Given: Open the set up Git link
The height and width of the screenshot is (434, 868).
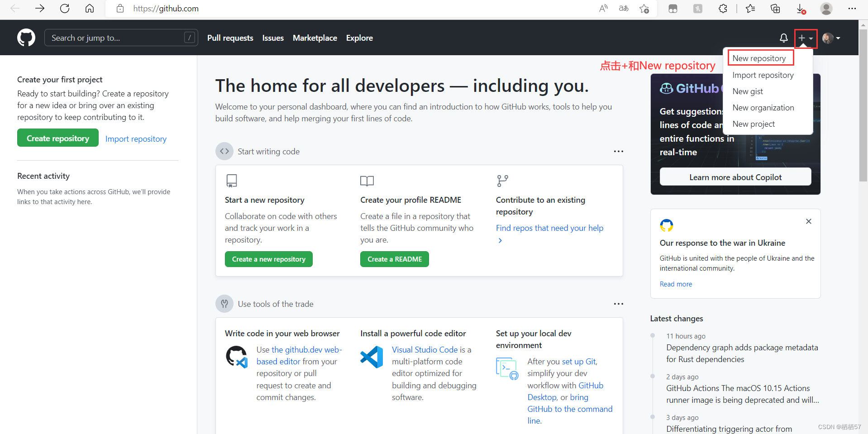Looking at the screenshot, I should click(580, 362).
